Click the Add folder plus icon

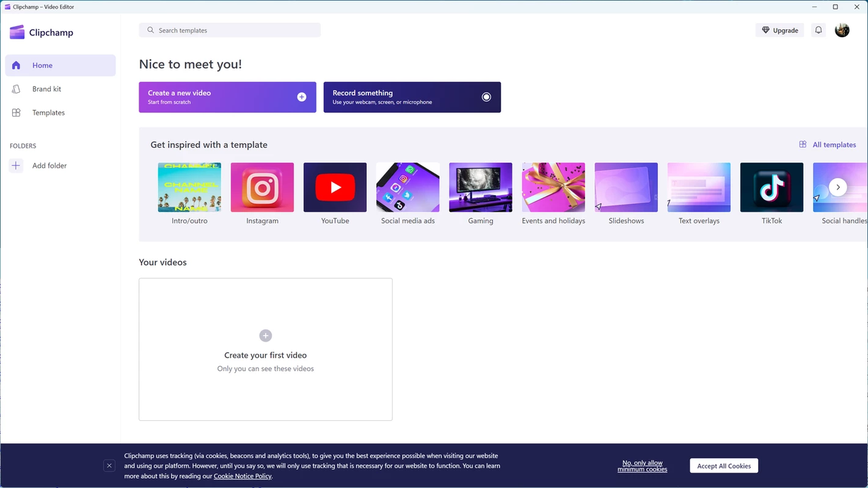click(16, 165)
